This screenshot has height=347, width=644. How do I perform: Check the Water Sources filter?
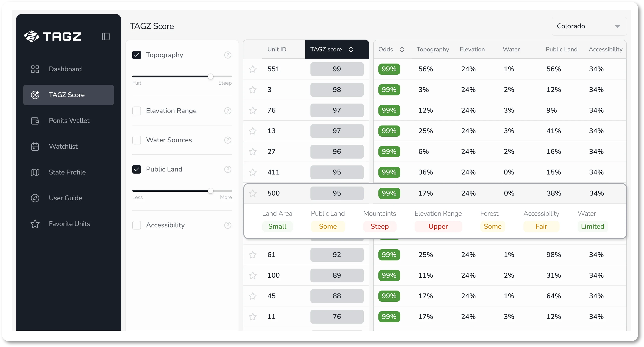tap(137, 140)
